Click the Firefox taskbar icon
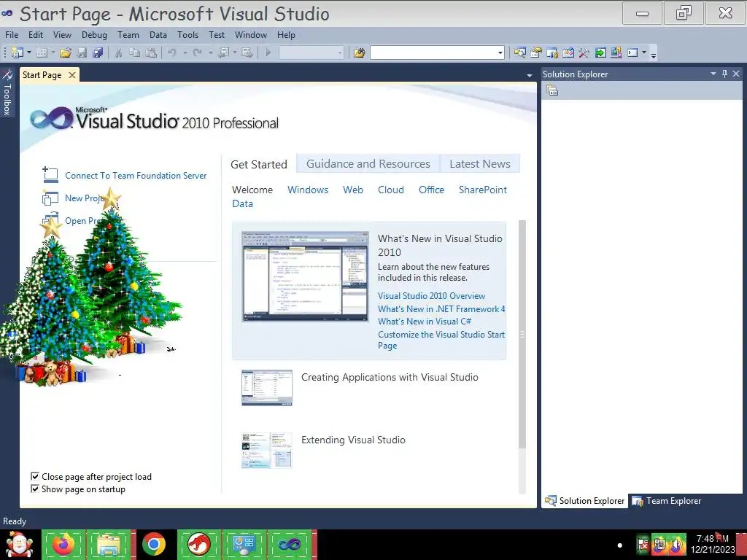This screenshot has width=747, height=560. point(64,544)
